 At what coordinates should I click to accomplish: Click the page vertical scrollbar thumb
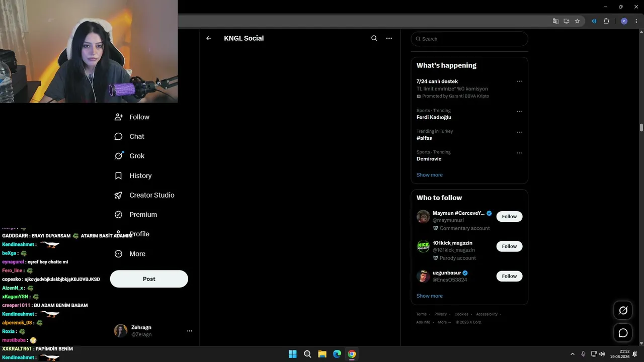pos(641,127)
